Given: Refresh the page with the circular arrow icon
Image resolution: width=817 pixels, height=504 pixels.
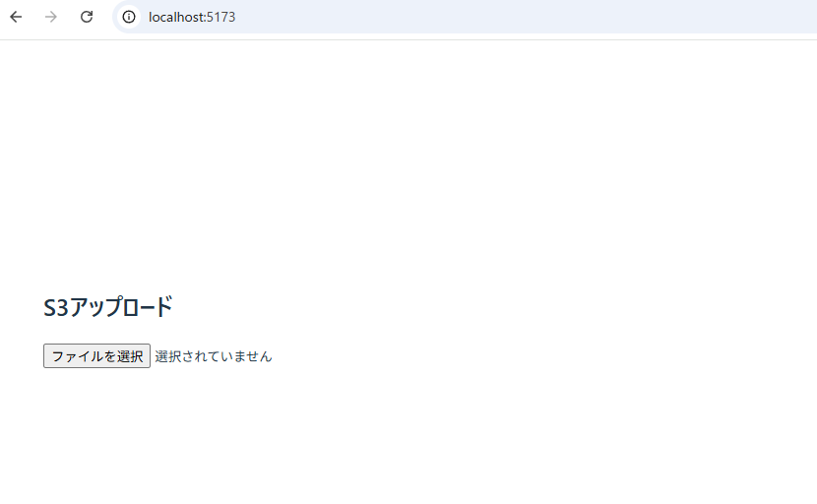Looking at the screenshot, I should pyautogui.click(x=87, y=17).
